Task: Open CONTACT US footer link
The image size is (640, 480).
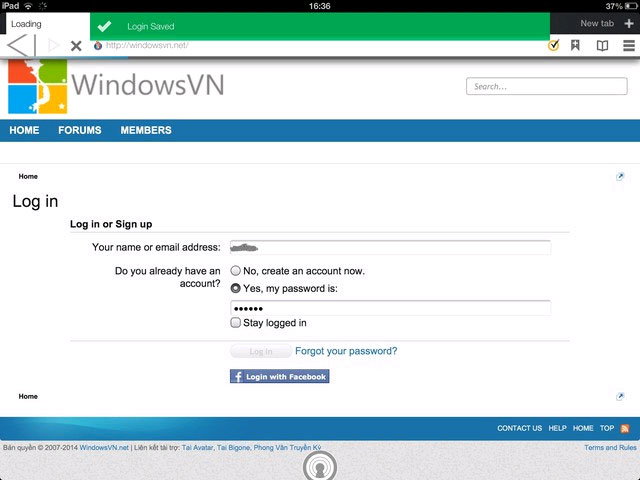Action: [x=520, y=428]
